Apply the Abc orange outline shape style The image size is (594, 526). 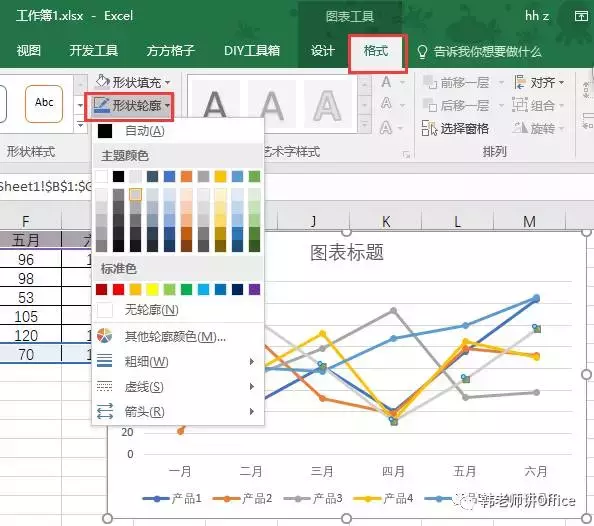(44, 103)
